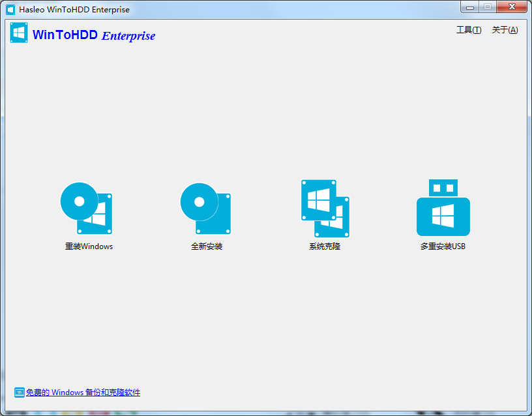
Task: Minimize the WinToHDD window
Action: point(469,7)
